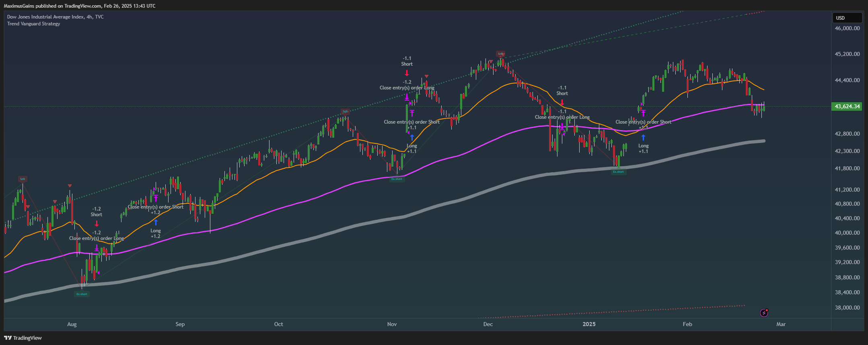Image resolution: width=868 pixels, height=345 pixels.
Task: Click the 40,400.00 price axis label
Action: (x=847, y=218)
